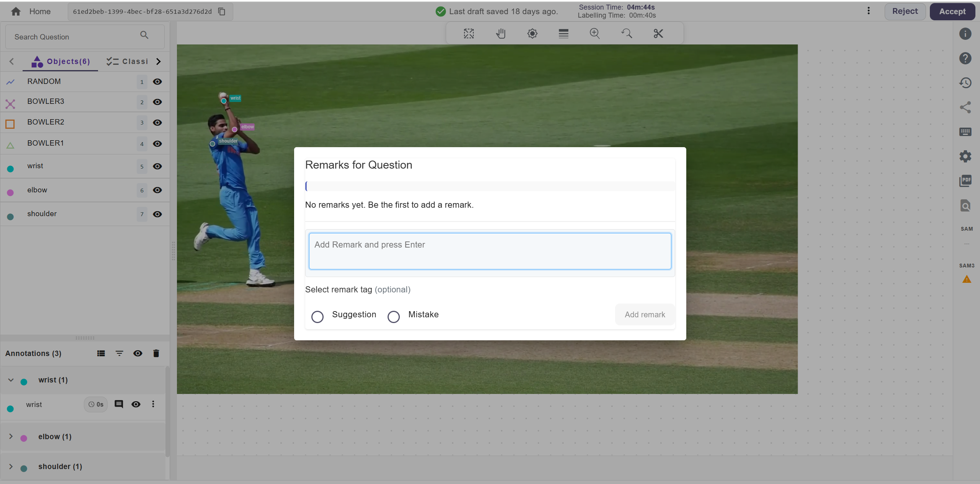The height and width of the screenshot is (484, 980).
Task: Switch to the Classi tab
Action: (128, 61)
